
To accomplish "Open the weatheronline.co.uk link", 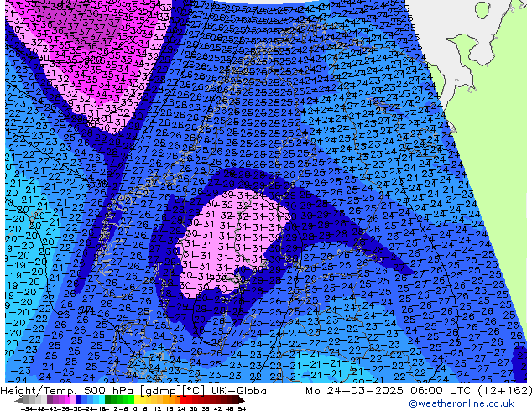I will point(462,403).
